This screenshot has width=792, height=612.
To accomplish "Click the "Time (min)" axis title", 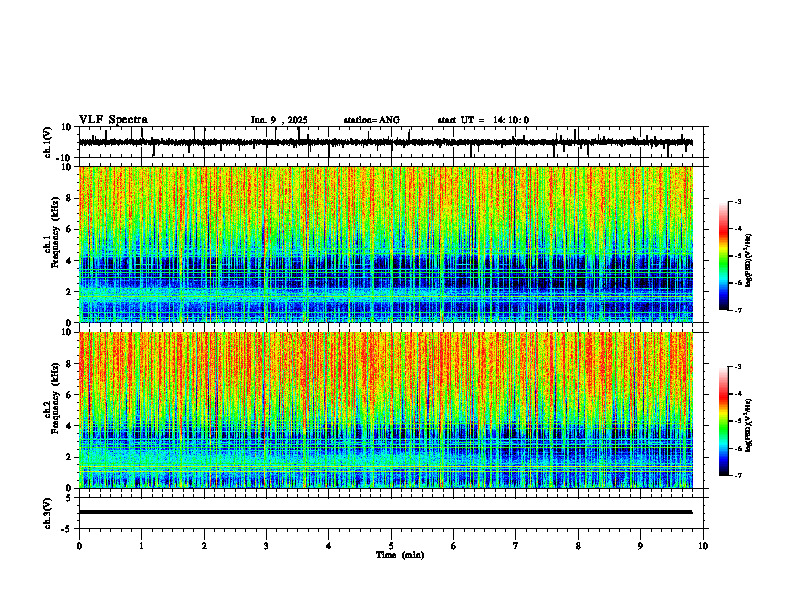I will pyautogui.click(x=400, y=555).
